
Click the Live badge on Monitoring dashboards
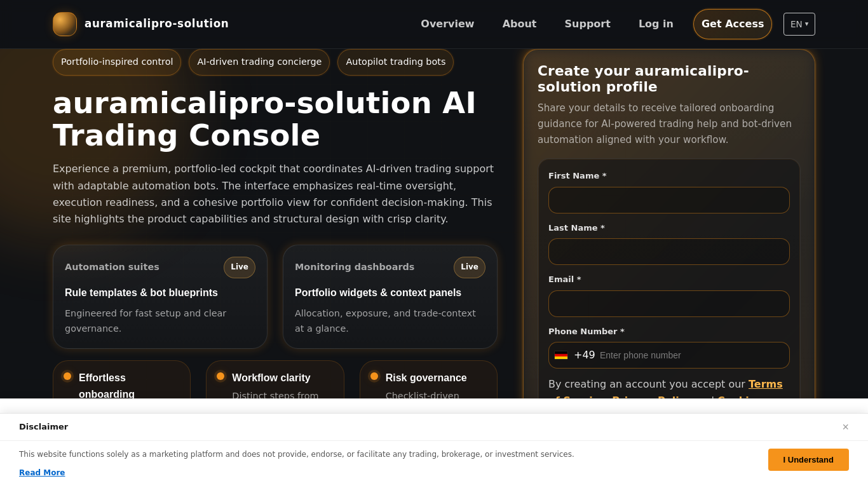point(470,268)
